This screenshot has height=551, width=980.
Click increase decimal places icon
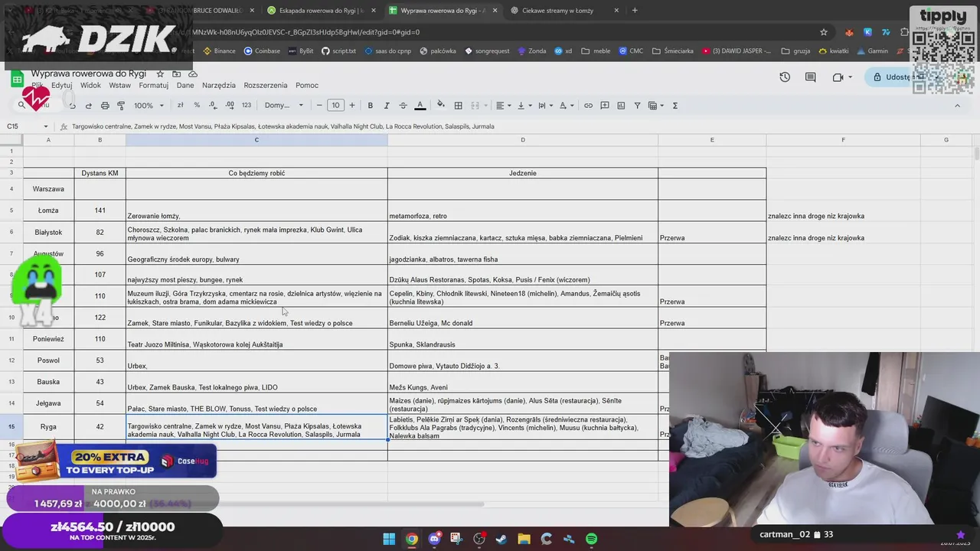click(229, 106)
